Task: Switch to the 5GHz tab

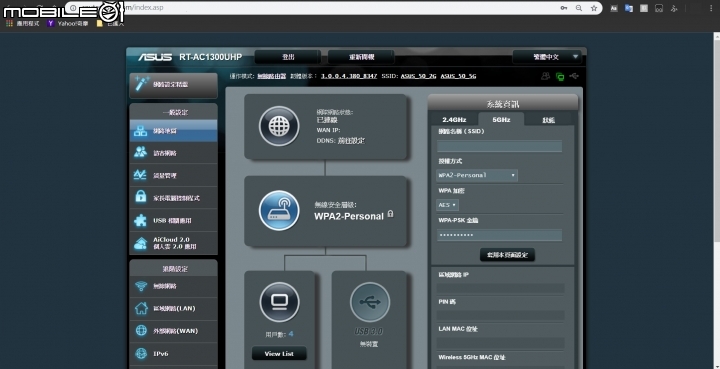Action: 501,120
